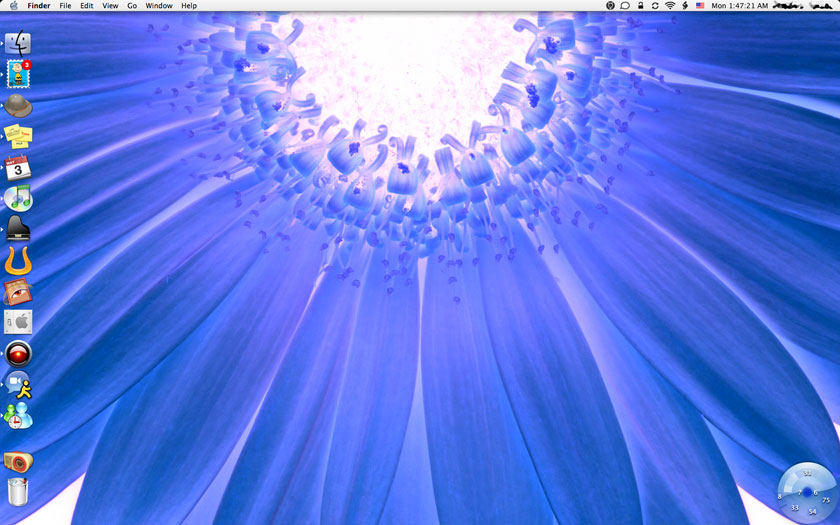Open the red eye book icon
The width and height of the screenshot is (840, 525).
(18, 292)
